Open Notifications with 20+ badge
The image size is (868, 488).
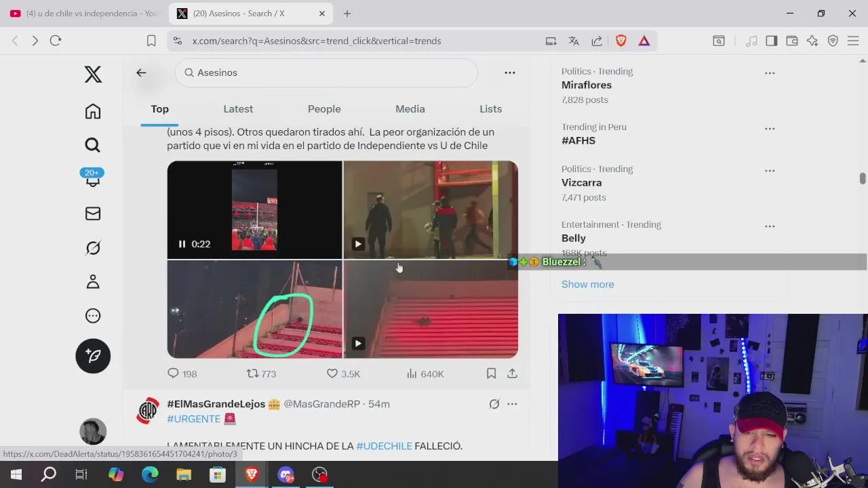93,179
